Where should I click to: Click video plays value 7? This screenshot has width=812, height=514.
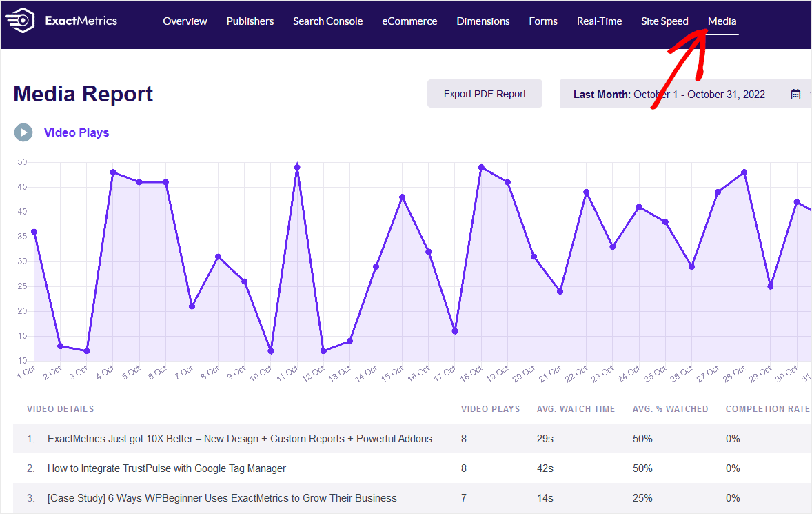(464, 498)
